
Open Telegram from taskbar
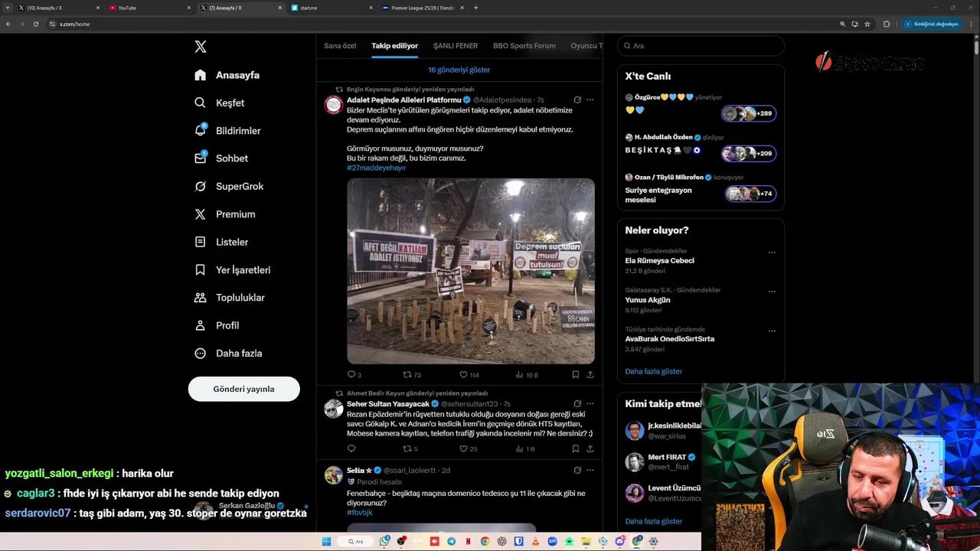click(x=451, y=541)
